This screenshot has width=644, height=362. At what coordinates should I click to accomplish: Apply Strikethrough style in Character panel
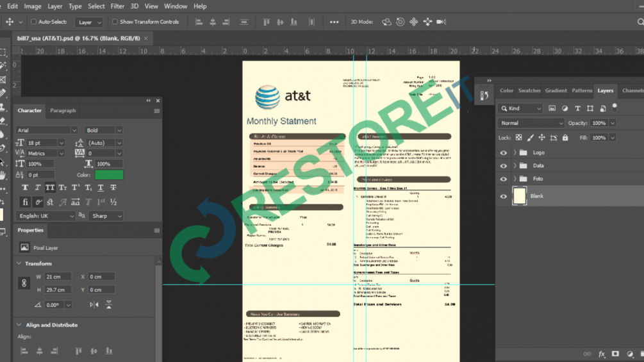pyautogui.click(x=113, y=188)
